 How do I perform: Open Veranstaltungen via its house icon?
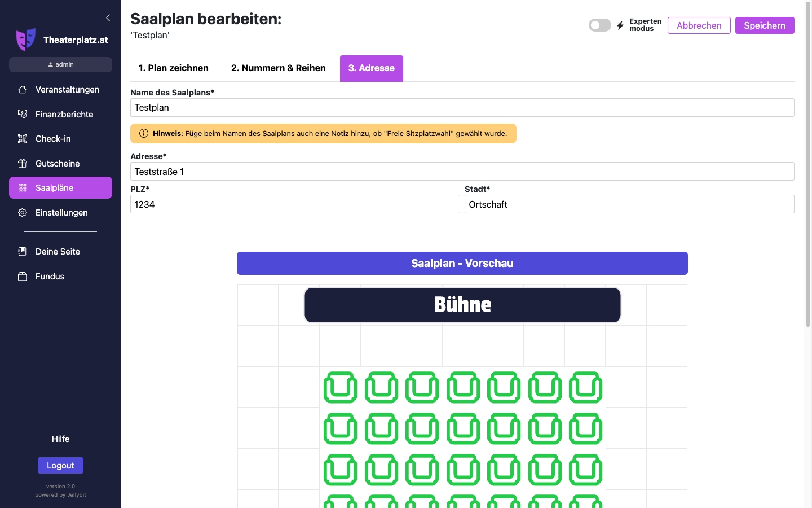[23, 89]
